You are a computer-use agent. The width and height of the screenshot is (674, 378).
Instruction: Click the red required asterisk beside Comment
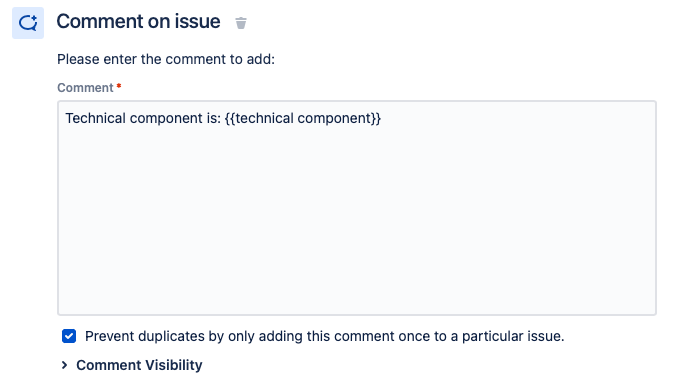[119, 86]
